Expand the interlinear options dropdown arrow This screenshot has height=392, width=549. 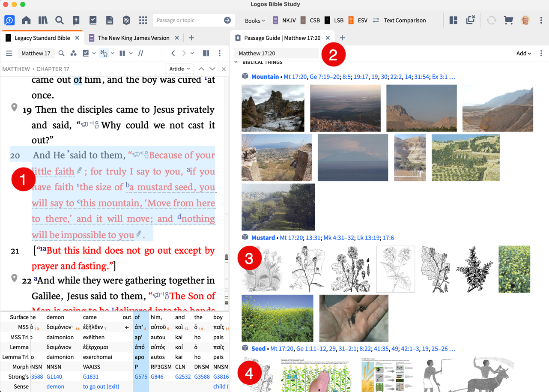(112, 54)
